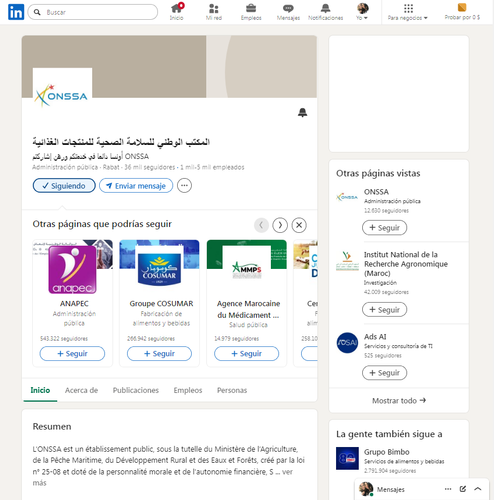The image size is (494, 500).
Task: Follow Agence Marocaine du Médicament
Action: [247, 353]
